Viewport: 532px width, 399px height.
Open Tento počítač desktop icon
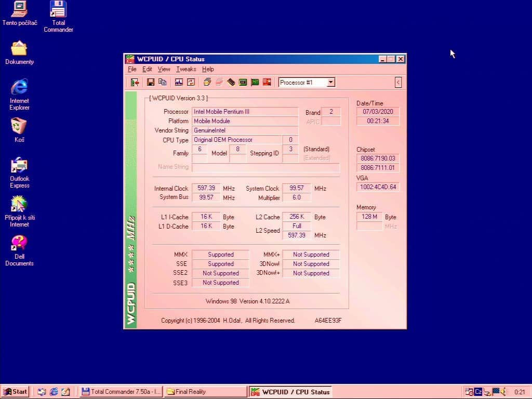coord(19,14)
